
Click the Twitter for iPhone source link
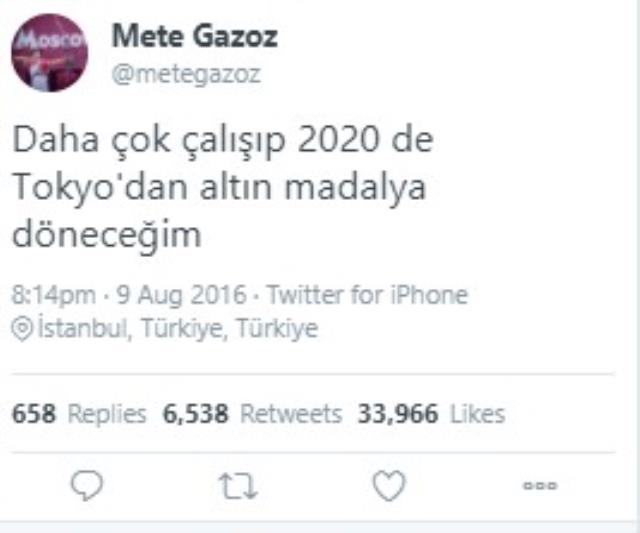[x=367, y=295]
